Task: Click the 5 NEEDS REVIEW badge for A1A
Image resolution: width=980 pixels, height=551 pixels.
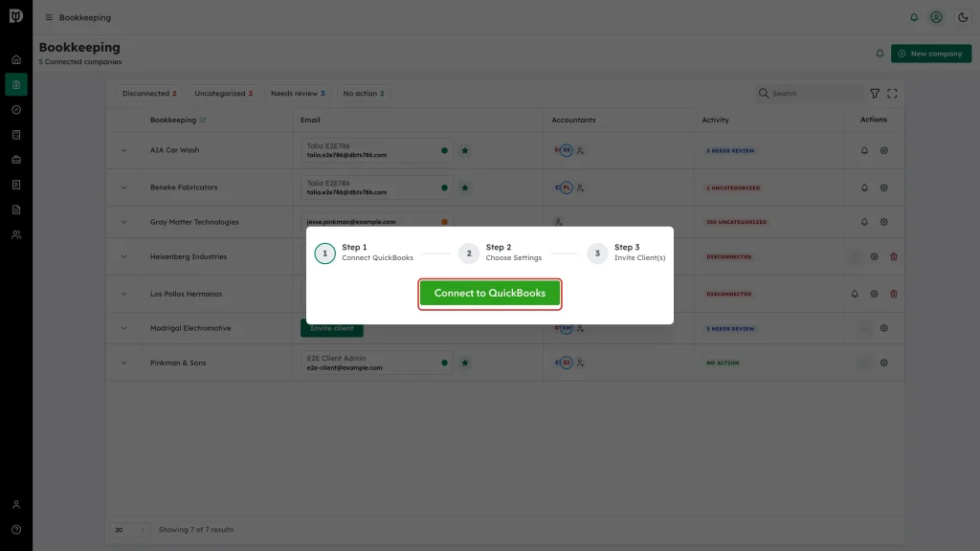Action: tap(730, 150)
